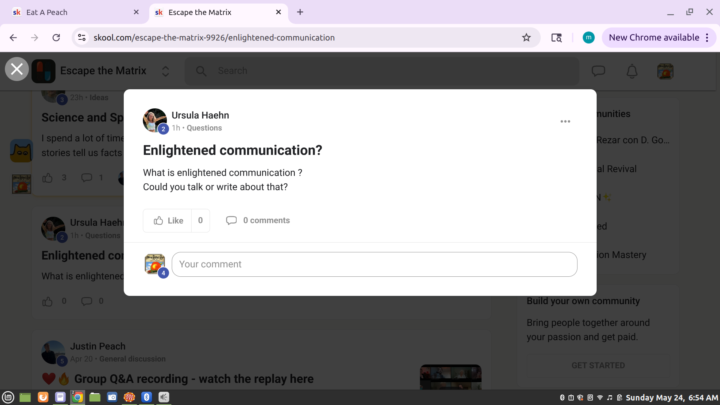Open your own avatar beside the comment box

[x=155, y=264]
